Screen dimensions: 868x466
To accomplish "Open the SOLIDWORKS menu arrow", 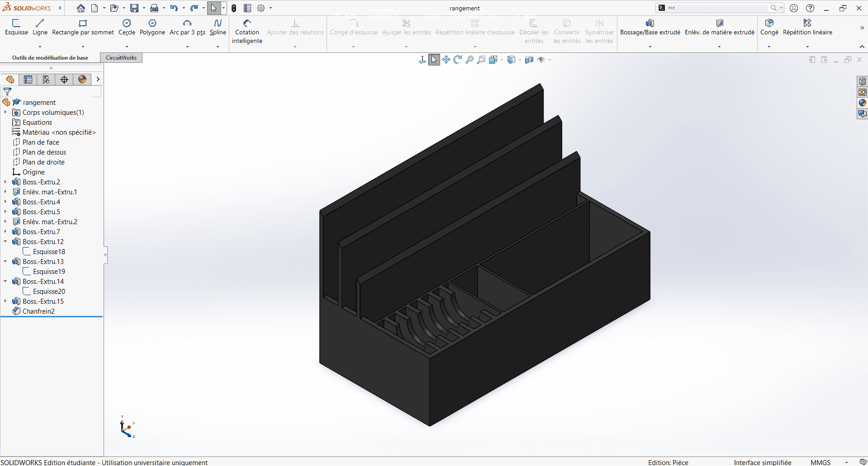I will coord(60,8).
